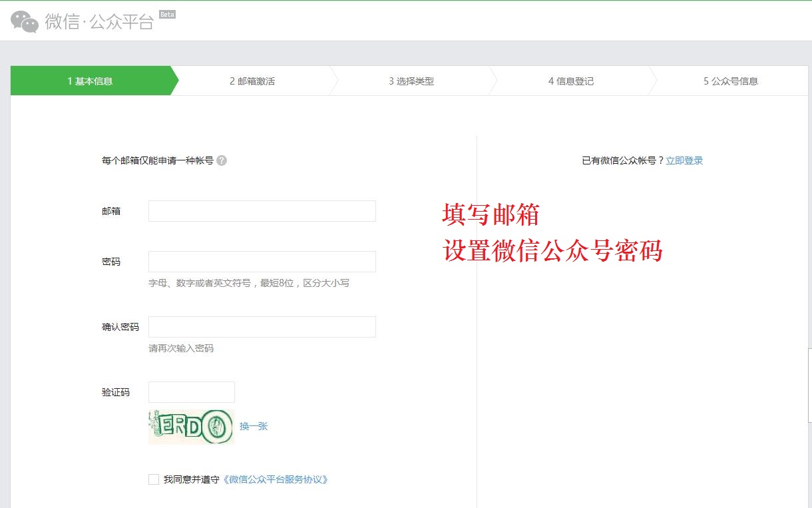This screenshot has height=508, width=812.
Task: Click the 验证码 field label
Action: click(116, 392)
